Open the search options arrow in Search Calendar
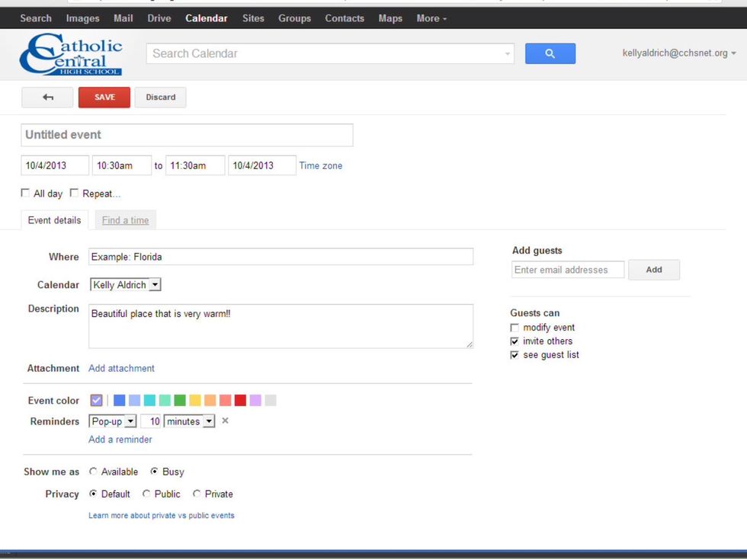Viewport: 747px width, 560px height. [508, 54]
